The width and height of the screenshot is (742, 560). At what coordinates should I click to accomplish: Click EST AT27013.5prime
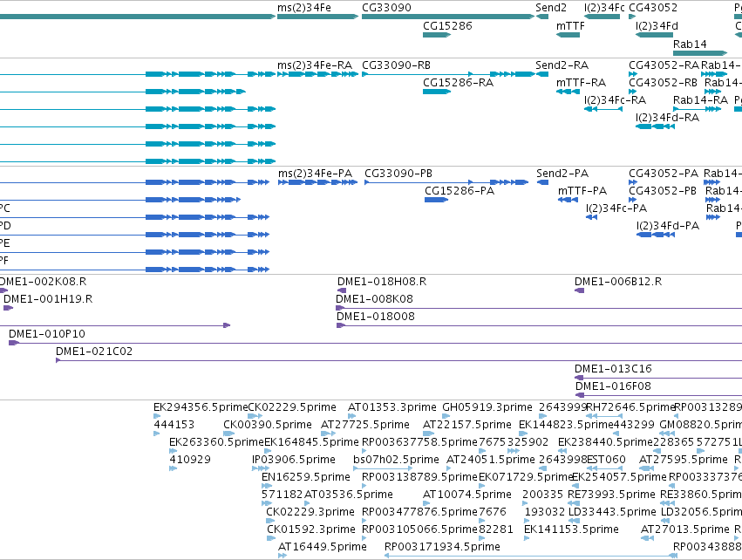(x=648, y=538)
